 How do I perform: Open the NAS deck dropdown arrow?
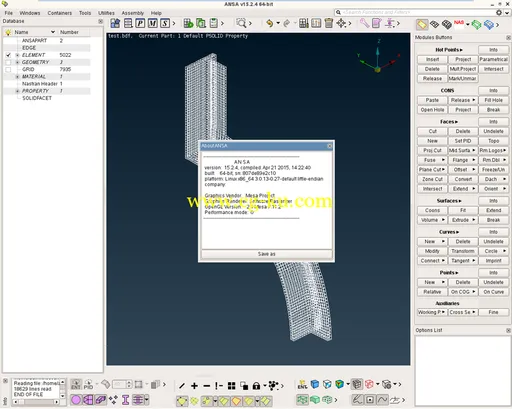pyautogui.click(x=468, y=24)
